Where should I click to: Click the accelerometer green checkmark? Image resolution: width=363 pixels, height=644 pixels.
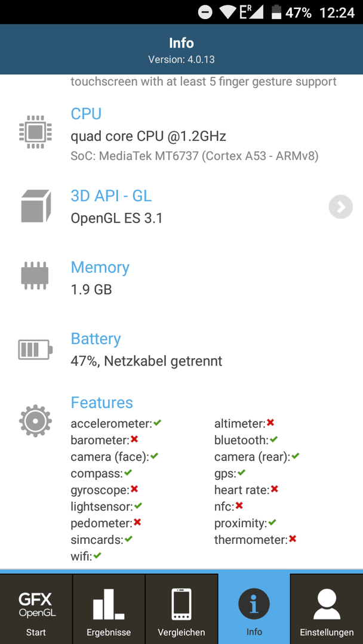tap(157, 422)
